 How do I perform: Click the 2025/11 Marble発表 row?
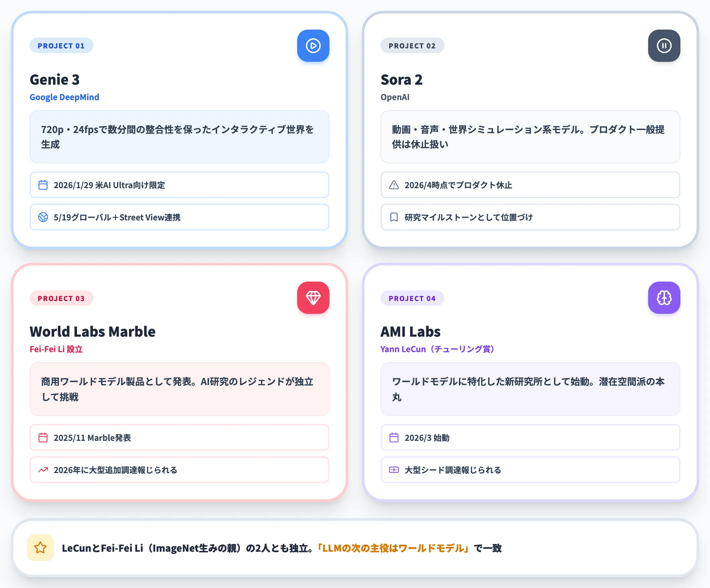[179, 437]
